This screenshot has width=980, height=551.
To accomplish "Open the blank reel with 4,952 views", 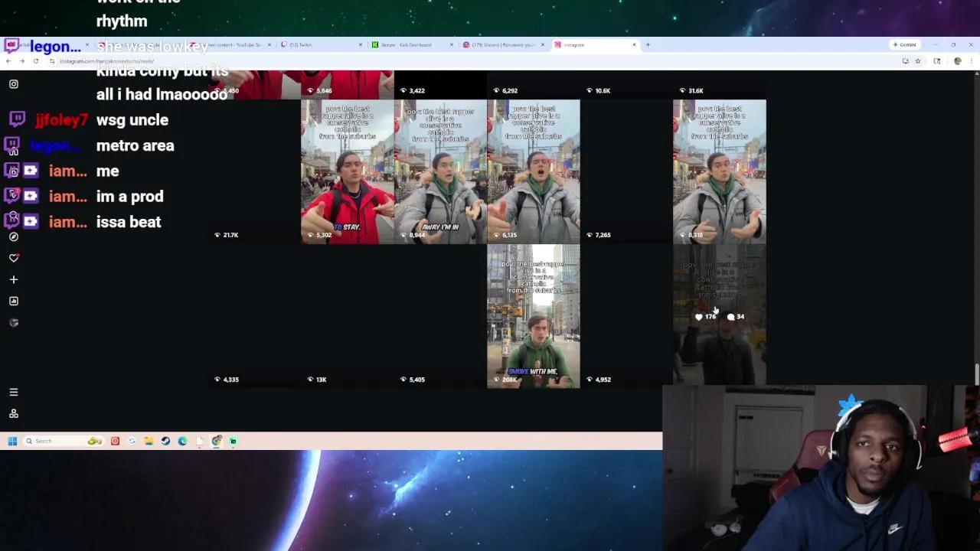I will tap(626, 316).
